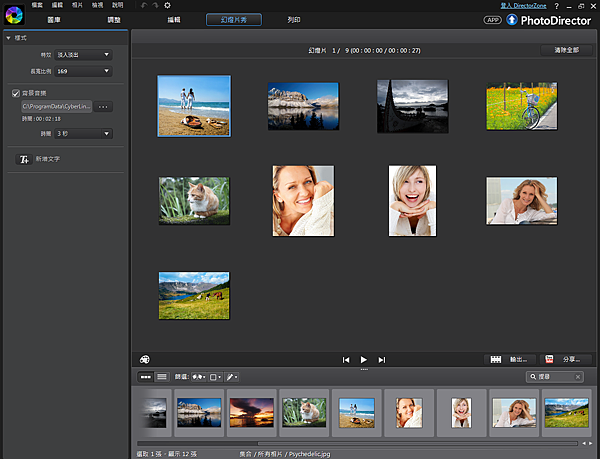Toggle the 背景音樂 background music checkbox
The height and width of the screenshot is (459, 600).
point(16,93)
